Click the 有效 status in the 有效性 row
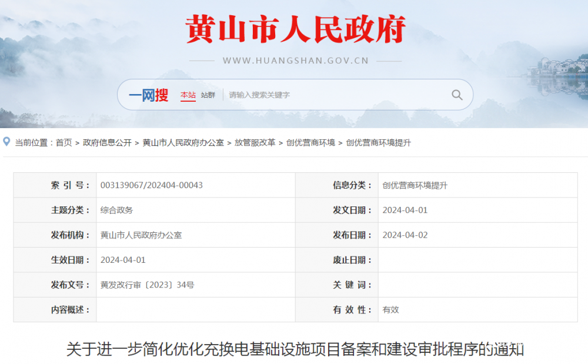This screenshot has width=588, height=364. point(390,310)
